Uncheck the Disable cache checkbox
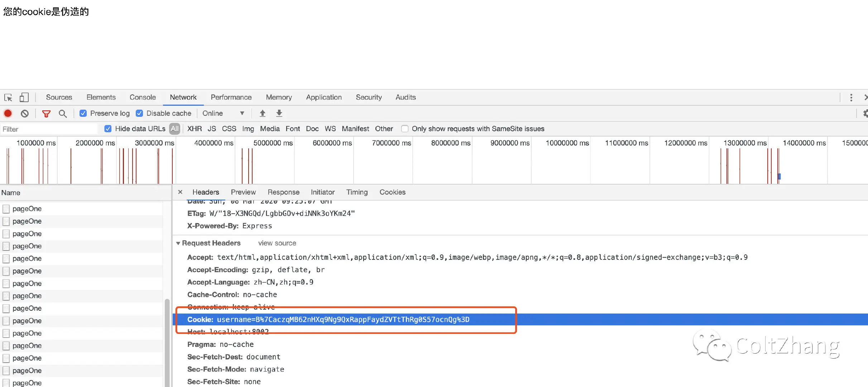Screen dimensions: 868x387 pos(139,114)
